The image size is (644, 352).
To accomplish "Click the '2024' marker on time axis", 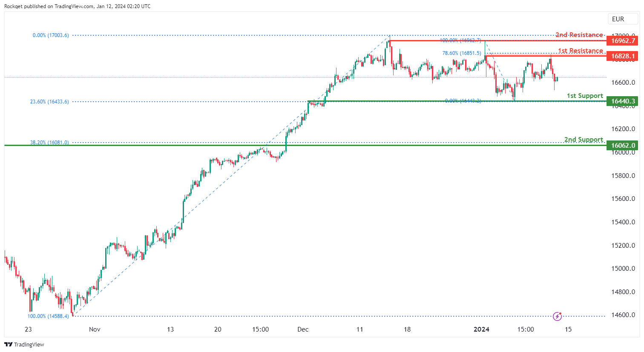I will [482, 329].
